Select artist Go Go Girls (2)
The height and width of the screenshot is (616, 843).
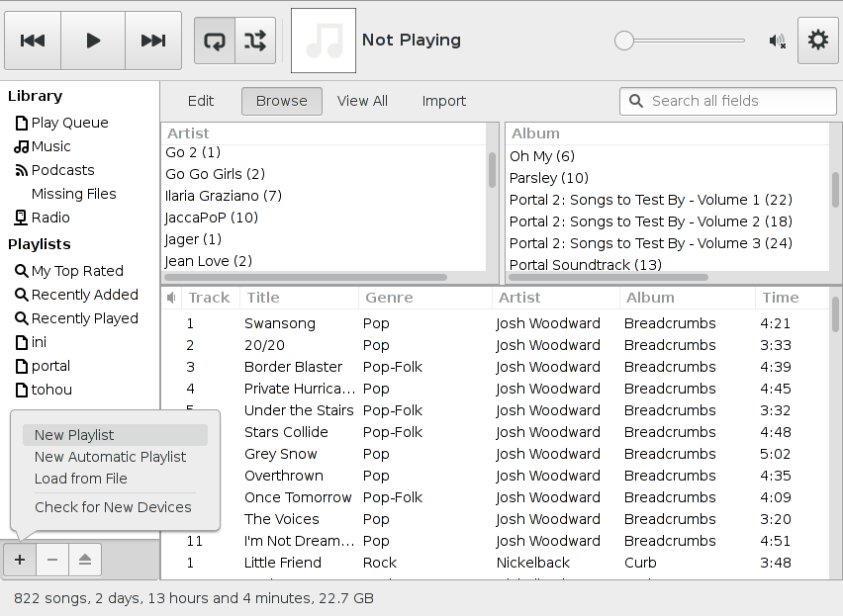(324, 174)
